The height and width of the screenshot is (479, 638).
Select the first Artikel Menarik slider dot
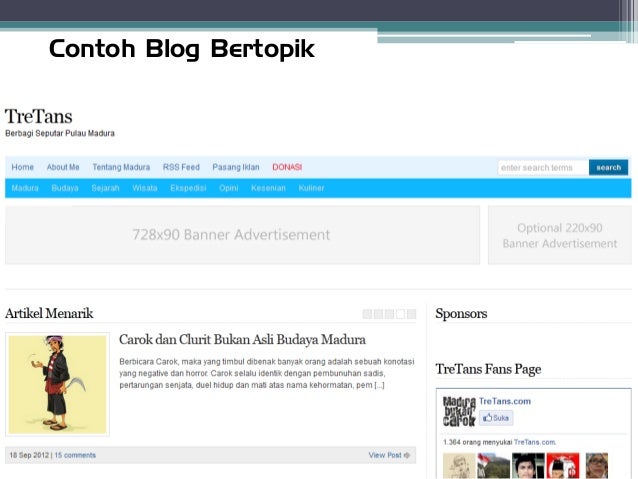(x=367, y=314)
